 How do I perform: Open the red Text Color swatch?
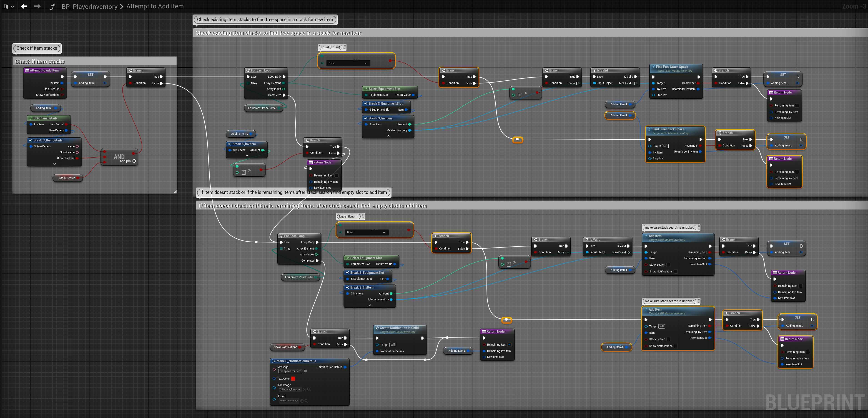[293, 379]
